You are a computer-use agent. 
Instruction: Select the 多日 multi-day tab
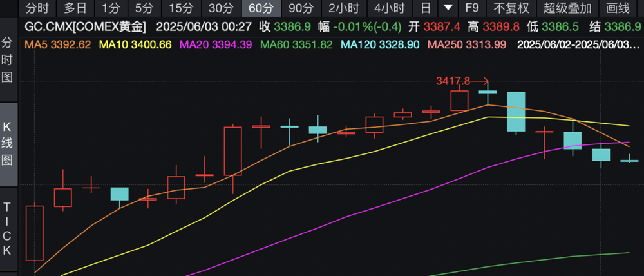pyautogui.click(x=75, y=8)
